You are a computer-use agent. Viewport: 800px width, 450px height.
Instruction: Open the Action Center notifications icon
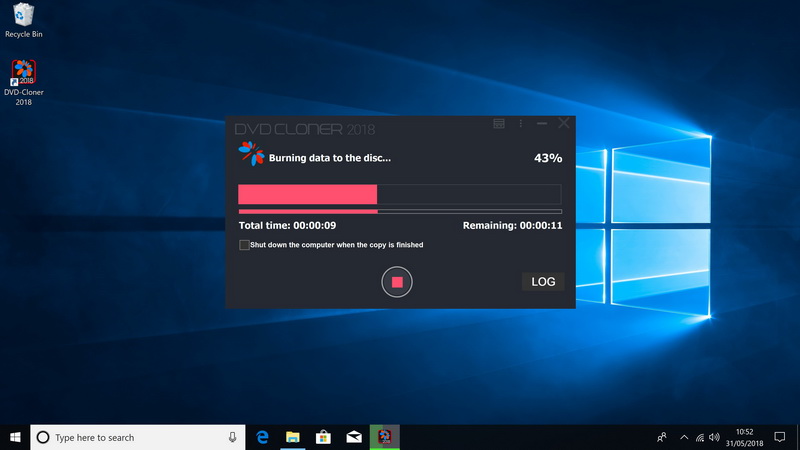(x=780, y=437)
